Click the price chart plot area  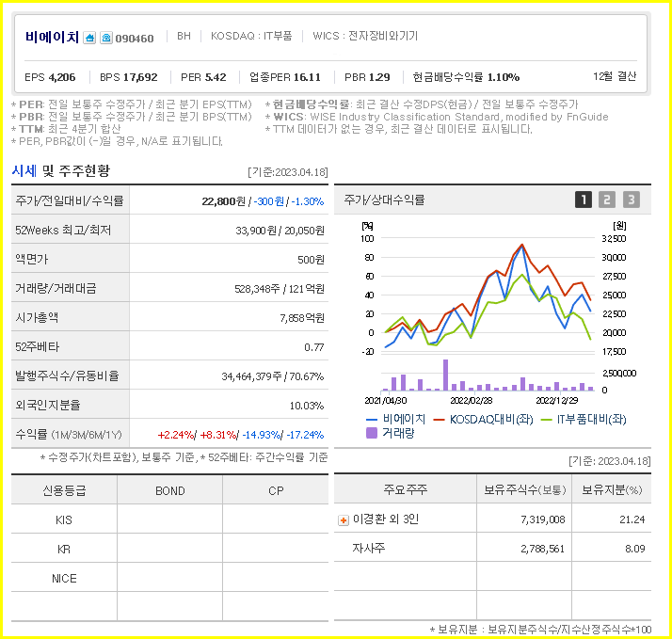[488, 295]
